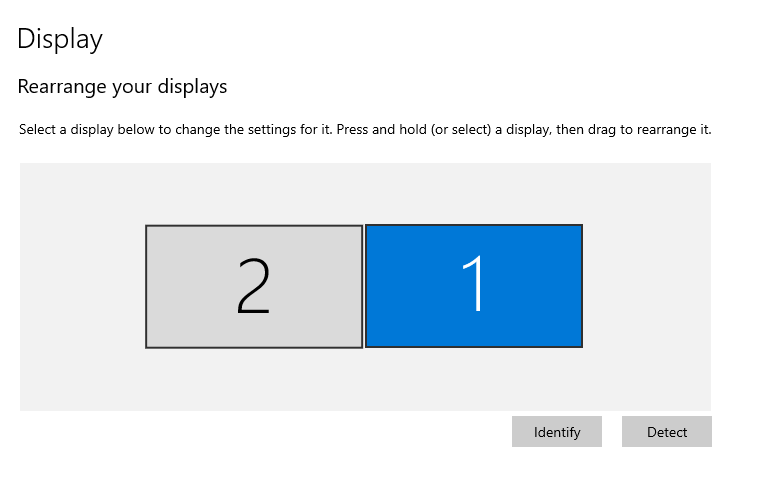
Task: Search for additional displays with Detect
Action: [x=667, y=432]
